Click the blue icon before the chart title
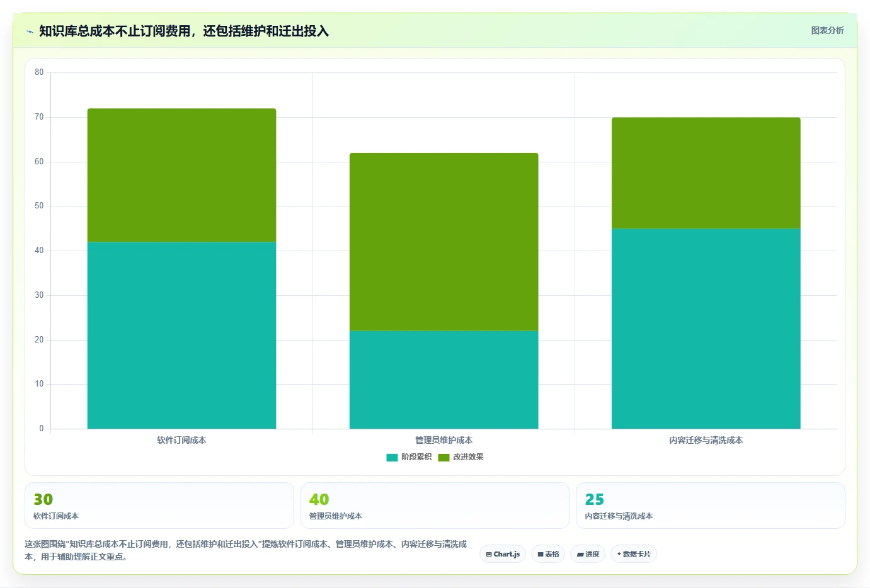The width and height of the screenshot is (870, 588). (30, 31)
